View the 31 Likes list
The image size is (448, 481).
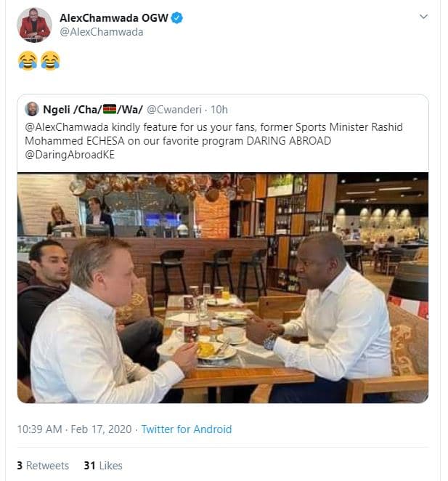click(103, 465)
